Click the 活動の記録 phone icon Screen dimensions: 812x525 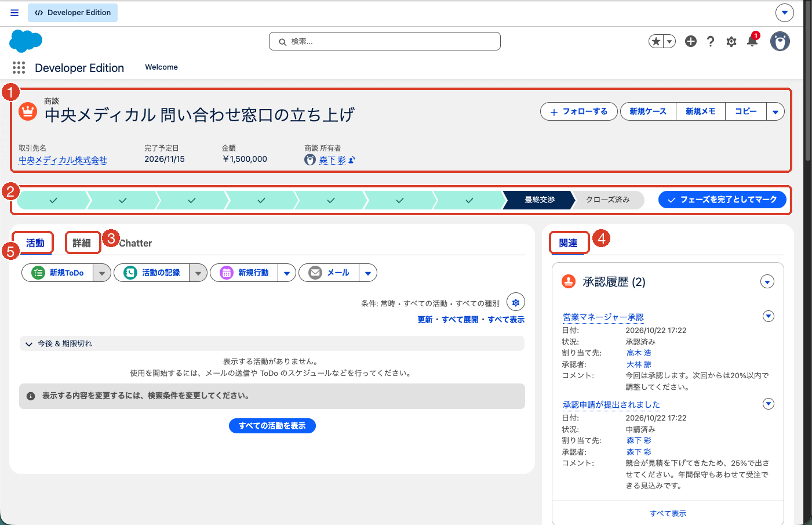coord(130,273)
